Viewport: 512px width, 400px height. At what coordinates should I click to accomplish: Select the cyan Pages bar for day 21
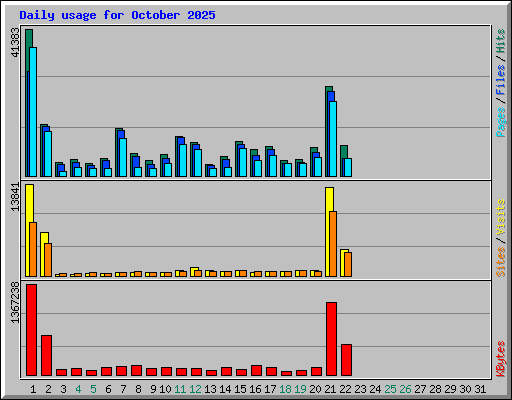click(x=333, y=139)
